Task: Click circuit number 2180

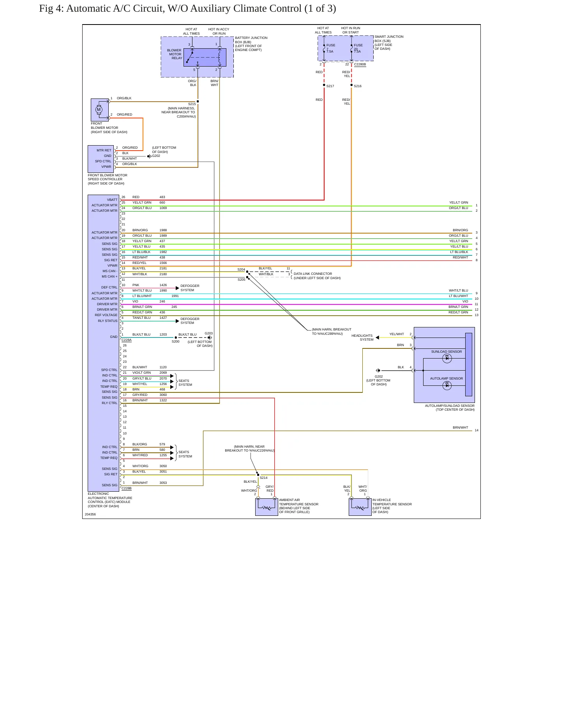Action: tap(163, 274)
